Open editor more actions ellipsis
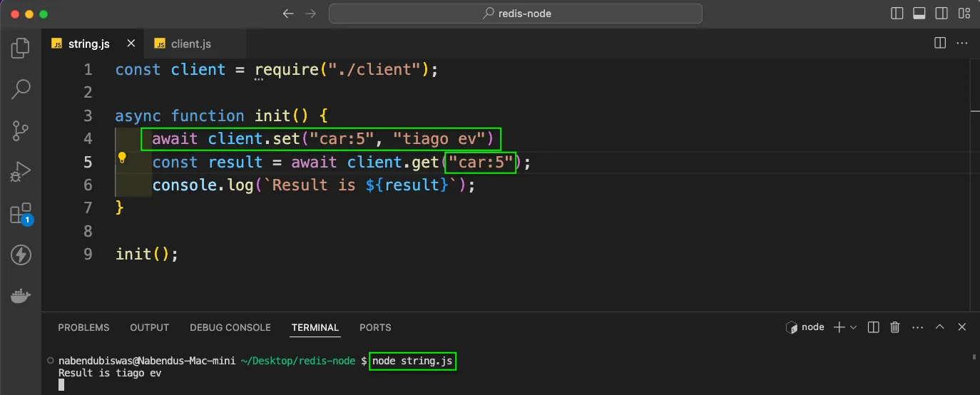Screen dimensions: 980x395 (962, 43)
